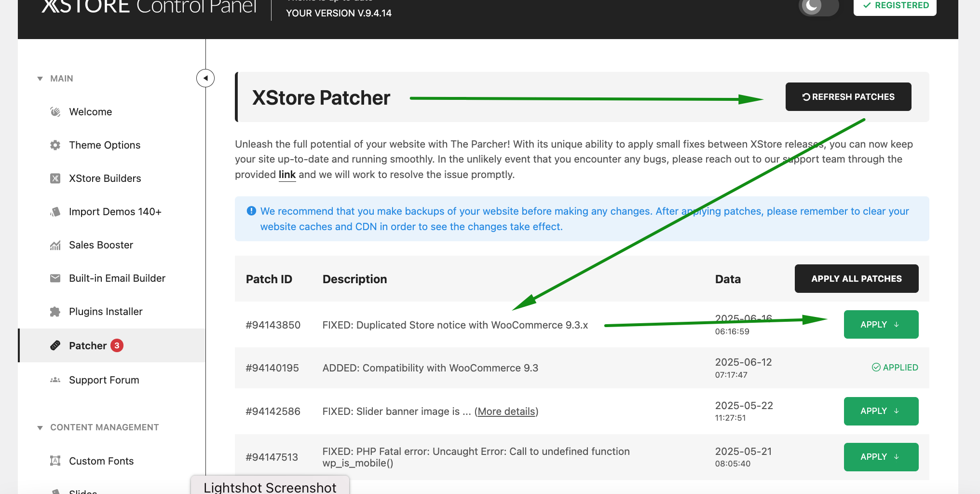
Task: Click the Description column header
Action: (355, 279)
